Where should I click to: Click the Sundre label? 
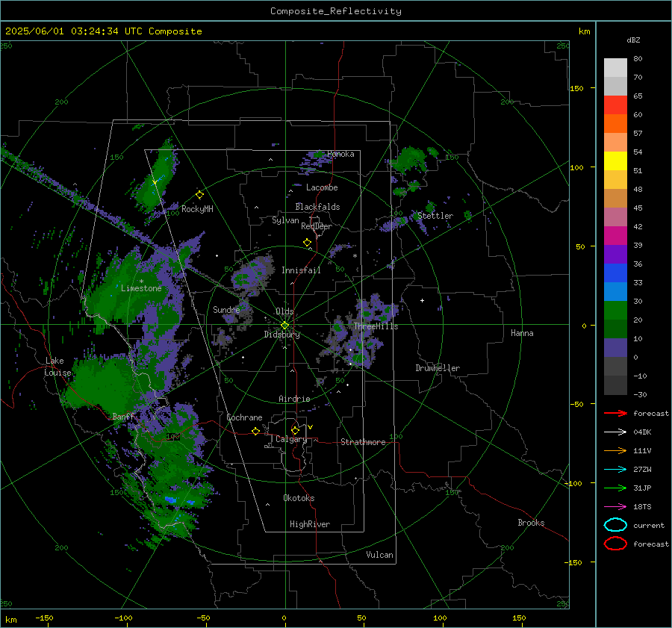pos(226,309)
